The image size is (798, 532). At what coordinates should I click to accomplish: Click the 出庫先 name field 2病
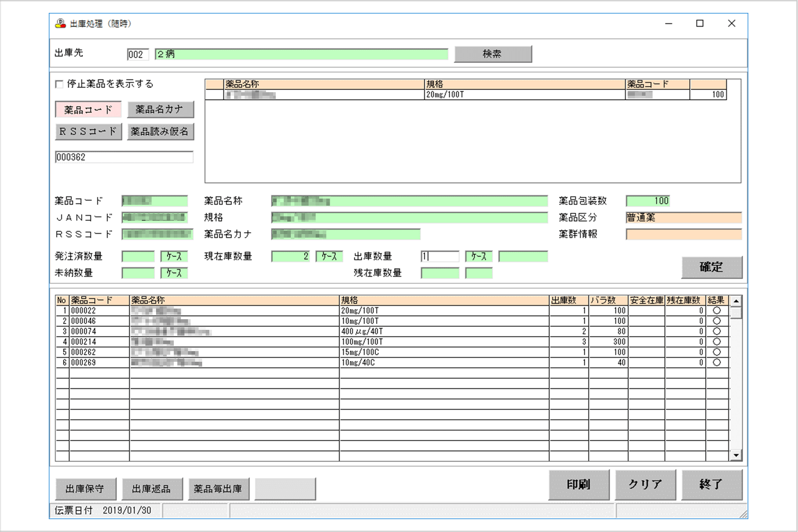(301, 55)
